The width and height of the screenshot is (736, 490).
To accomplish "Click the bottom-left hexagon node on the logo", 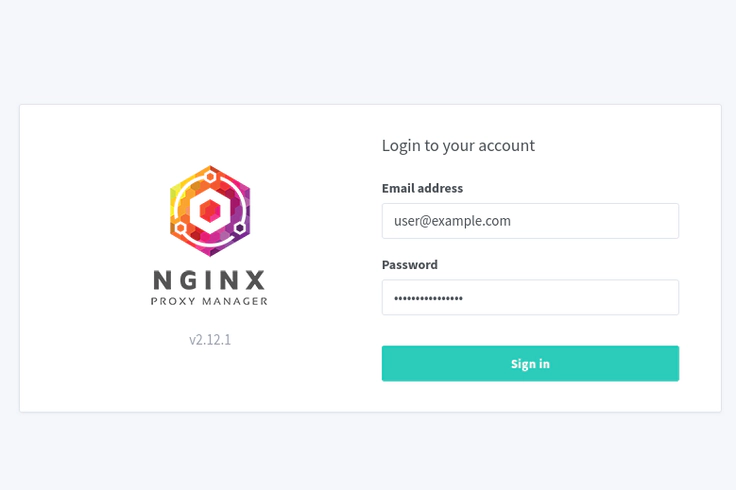I will (180, 229).
